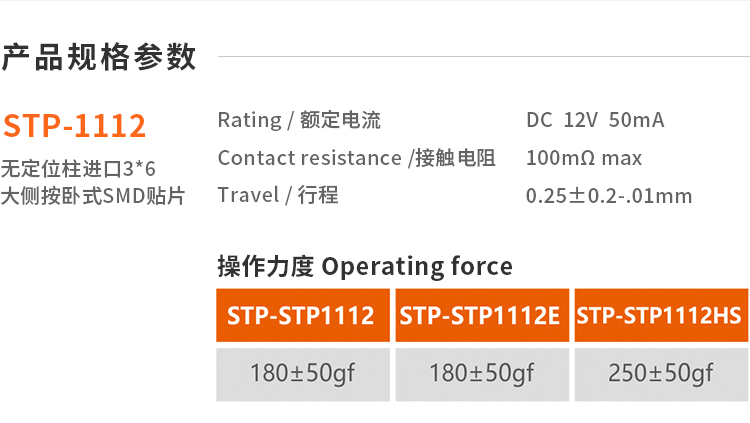
Task: Click the 50mA current value
Action: 636,121
